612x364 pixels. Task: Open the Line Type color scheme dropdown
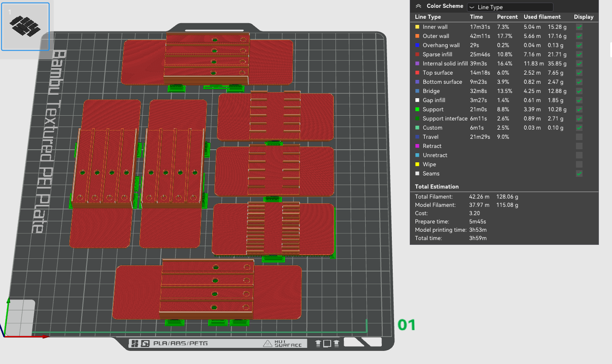[510, 7]
